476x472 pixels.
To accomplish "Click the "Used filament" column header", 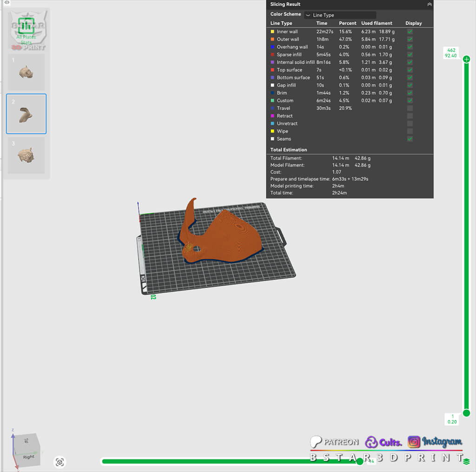I will click(377, 23).
